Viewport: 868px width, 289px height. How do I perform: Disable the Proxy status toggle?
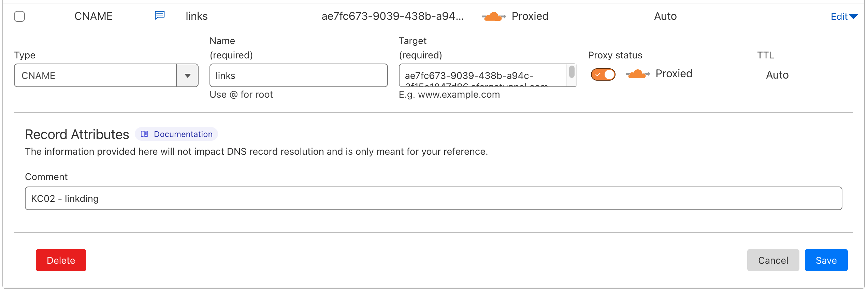[603, 74]
